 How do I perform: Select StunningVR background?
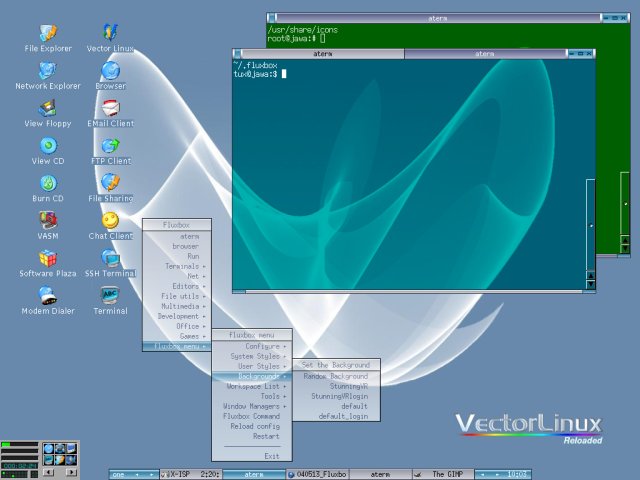tap(336, 386)
